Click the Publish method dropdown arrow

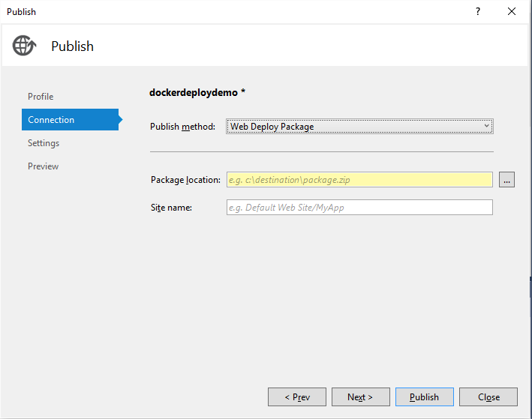pyautogui.click(x=486, y=126)
